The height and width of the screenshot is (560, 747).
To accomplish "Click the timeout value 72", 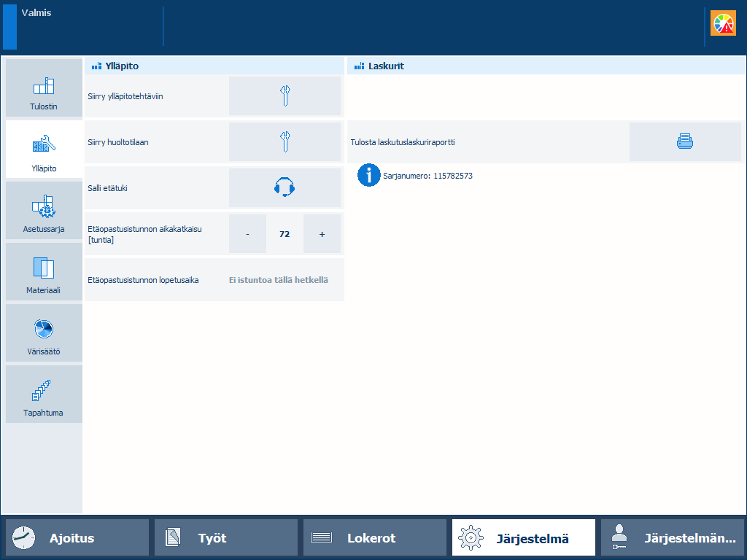I will point(285,234).
